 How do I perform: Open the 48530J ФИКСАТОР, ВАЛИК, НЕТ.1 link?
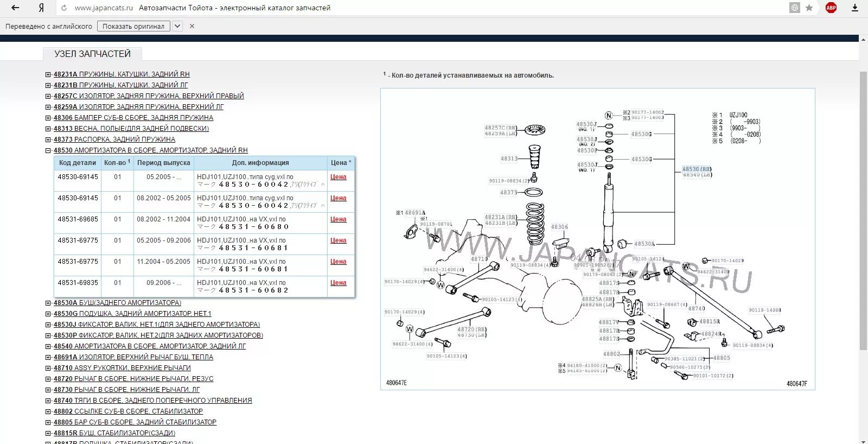click(157, 325)
